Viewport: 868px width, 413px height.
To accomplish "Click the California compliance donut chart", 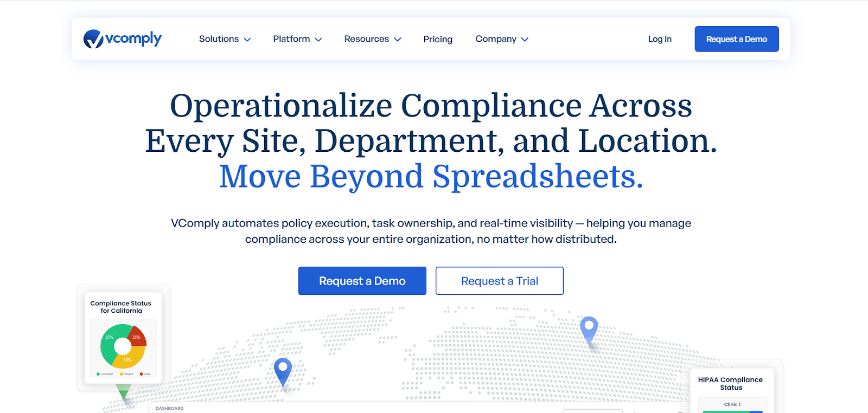I will pos(123,346).
